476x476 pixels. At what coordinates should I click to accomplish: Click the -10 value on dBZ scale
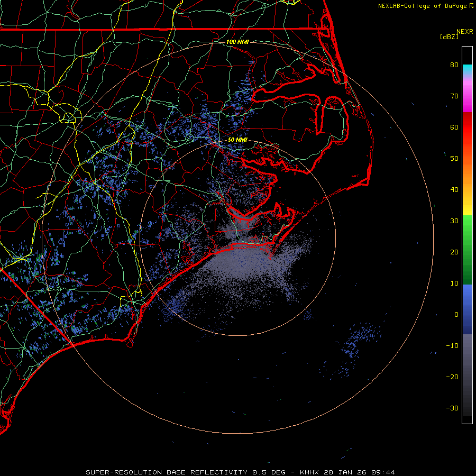coord(452,345)
